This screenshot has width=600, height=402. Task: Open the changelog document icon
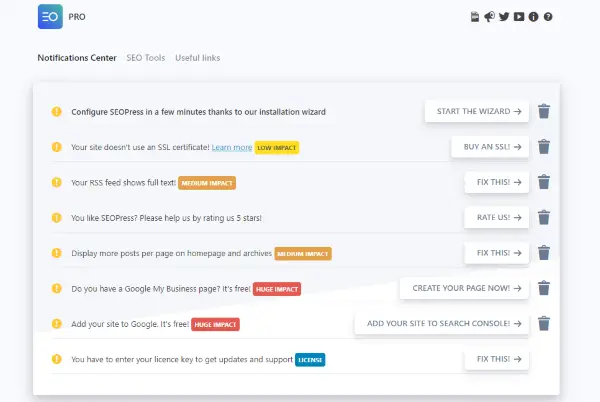coord(474,17)
